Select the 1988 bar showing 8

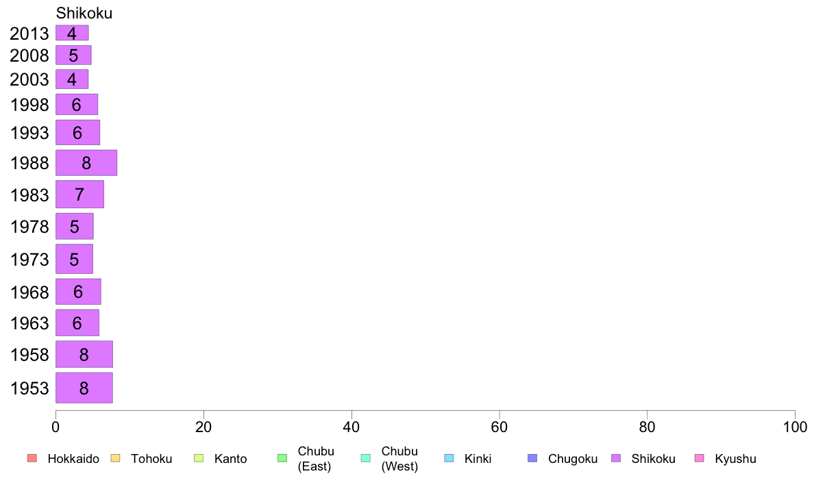tap(86, 163)
